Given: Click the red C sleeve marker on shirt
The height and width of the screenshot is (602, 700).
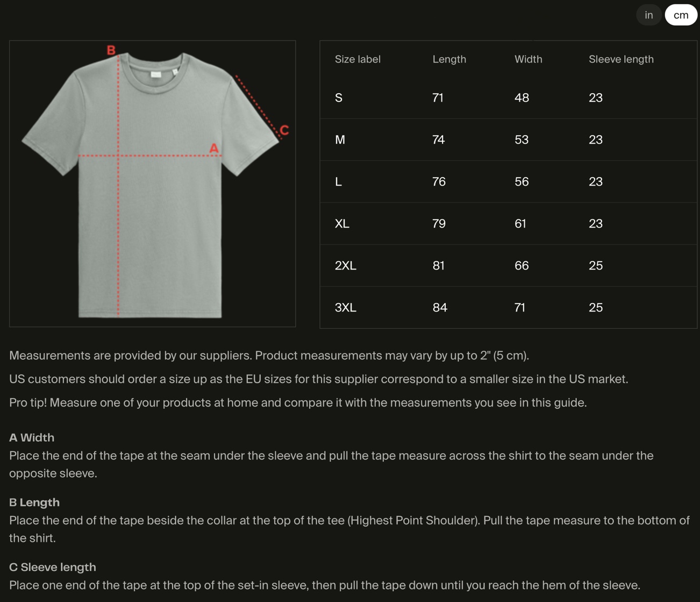Looking at the screenshot, I should pos(284,130).
